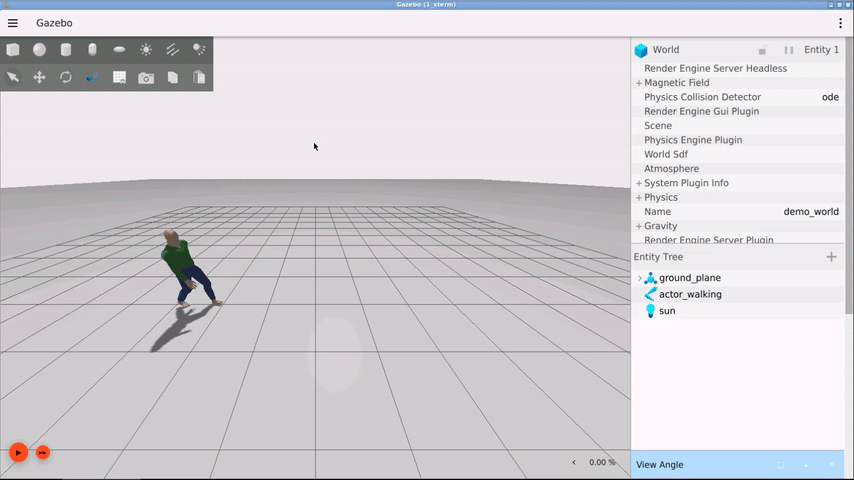Float the View Angle panel
Viewport: 854px width, 480px height.
pos(780,465)
